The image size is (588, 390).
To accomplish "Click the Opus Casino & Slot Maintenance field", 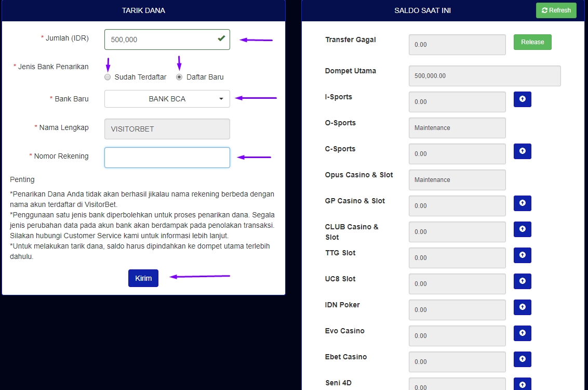I will point(457,180).
